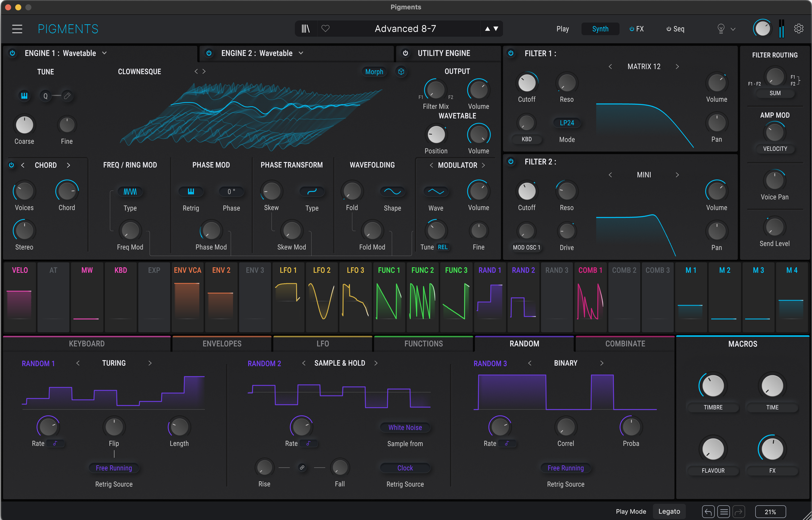Click the Morph button
812x520 pixels.
tap(374, 72)
